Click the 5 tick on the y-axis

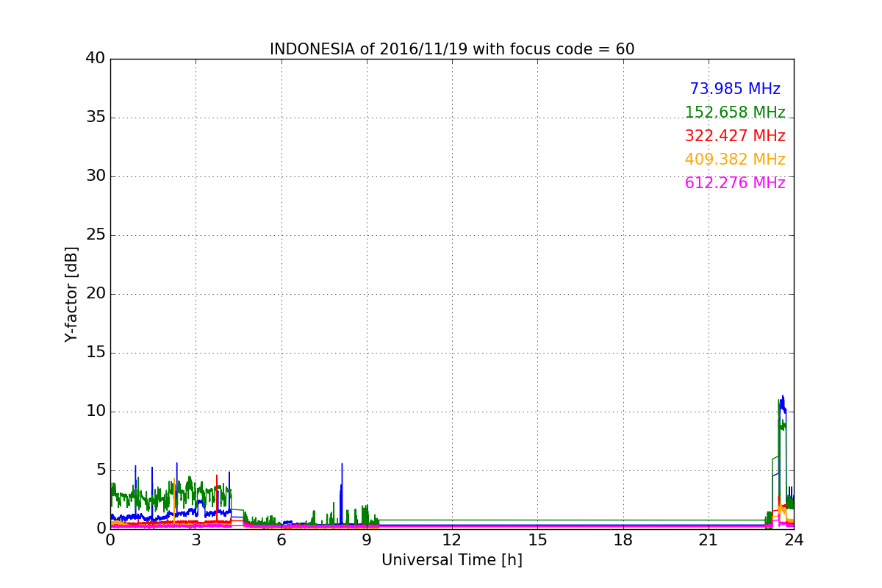(x=100, y=470)
